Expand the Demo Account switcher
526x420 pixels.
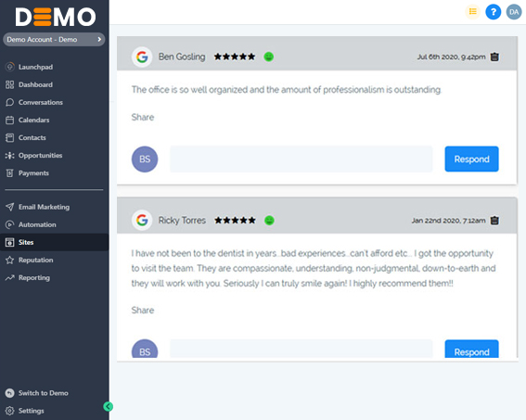[x=54, y=40]
